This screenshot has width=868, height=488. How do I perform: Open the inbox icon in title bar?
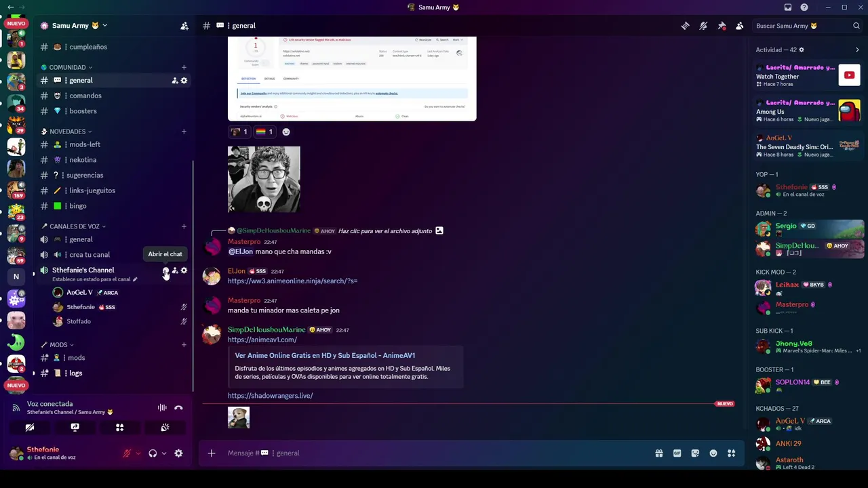(788, 7)
